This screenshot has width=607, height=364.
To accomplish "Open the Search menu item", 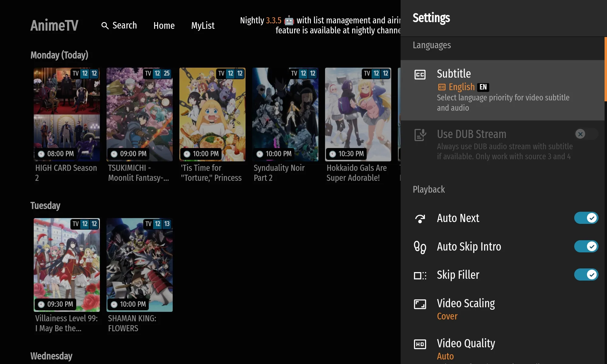I will (x=119, y=25).
